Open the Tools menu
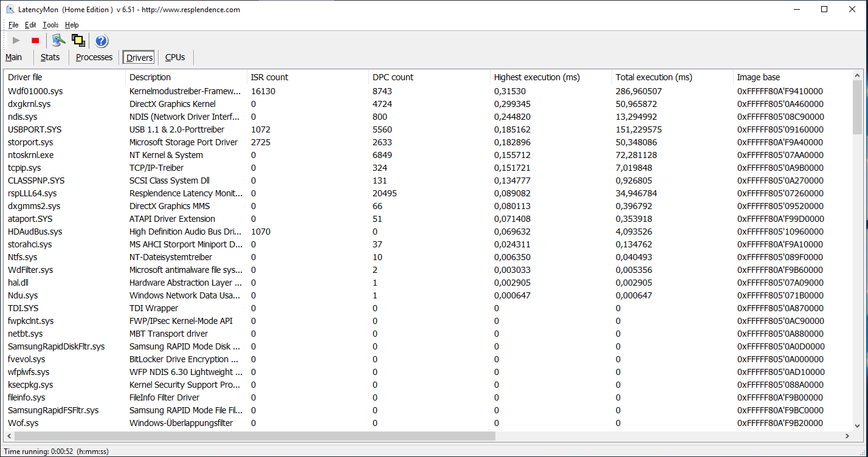The width and height of the screenshot is (868, 457). [50, 25]
